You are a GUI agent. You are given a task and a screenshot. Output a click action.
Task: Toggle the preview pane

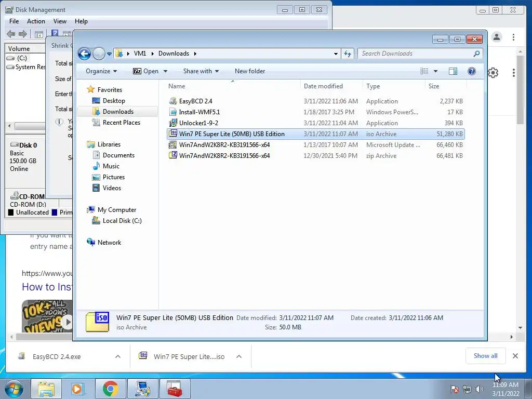pos(453,71)
